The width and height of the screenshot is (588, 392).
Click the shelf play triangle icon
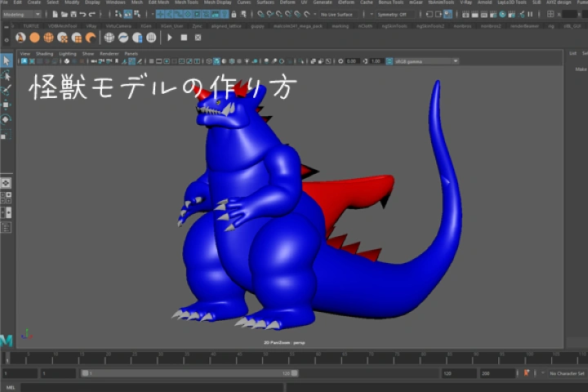pos(170,38)
